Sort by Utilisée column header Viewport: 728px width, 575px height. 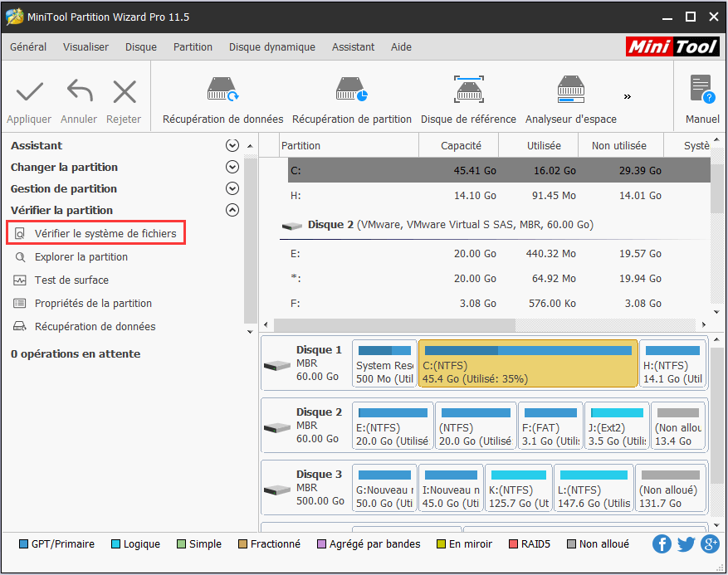pyautogui.click(x=539, y=146)
